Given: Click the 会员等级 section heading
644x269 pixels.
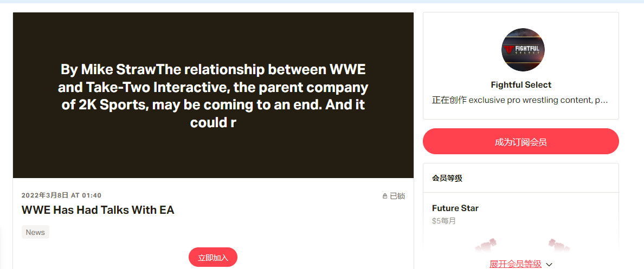Looking at the screenshot, I should (x=447, y=178).
